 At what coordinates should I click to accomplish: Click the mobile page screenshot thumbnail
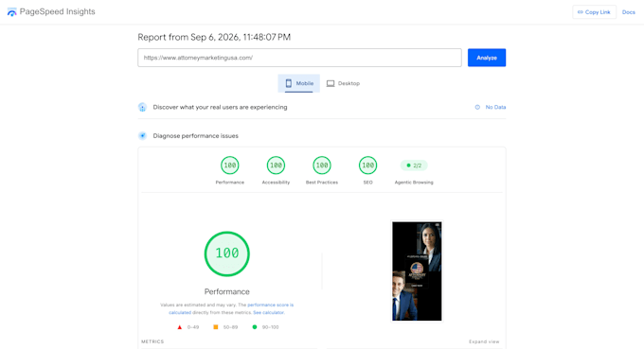(417, 271)
